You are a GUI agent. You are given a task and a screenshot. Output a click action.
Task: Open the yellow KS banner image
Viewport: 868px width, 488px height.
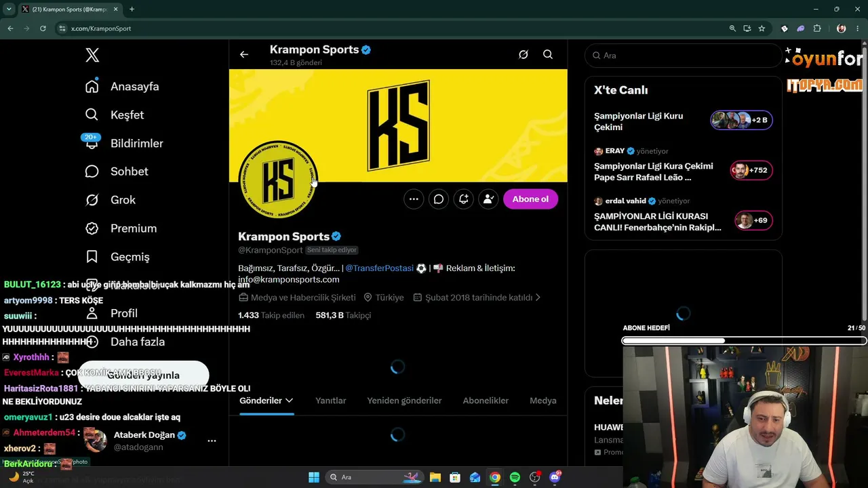398,125
